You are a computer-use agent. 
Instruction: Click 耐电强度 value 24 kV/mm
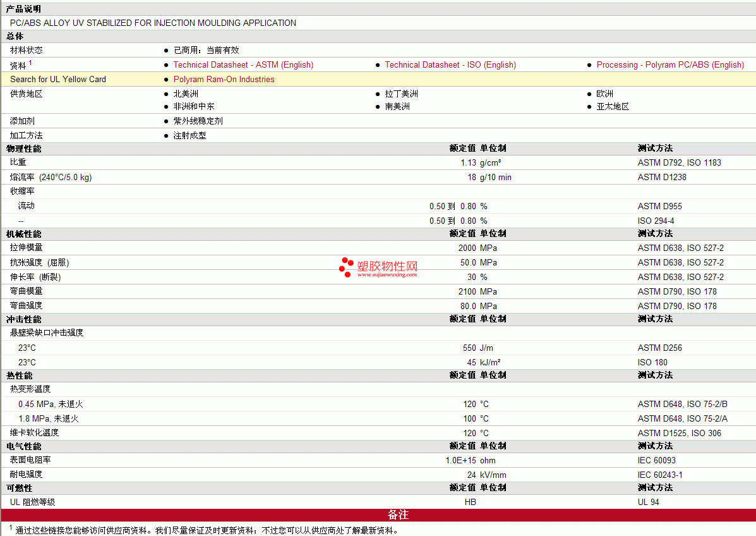tap(487, 475)
